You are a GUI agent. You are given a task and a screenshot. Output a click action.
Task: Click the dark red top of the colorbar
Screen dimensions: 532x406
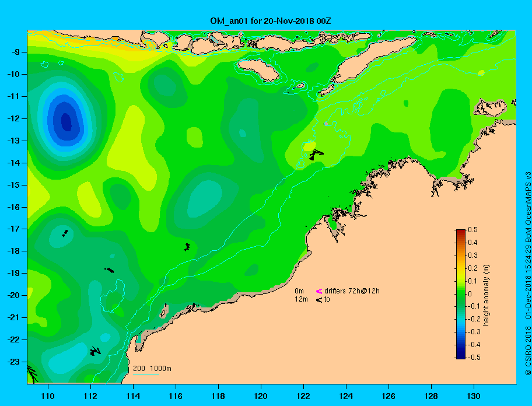pos(461,232)
